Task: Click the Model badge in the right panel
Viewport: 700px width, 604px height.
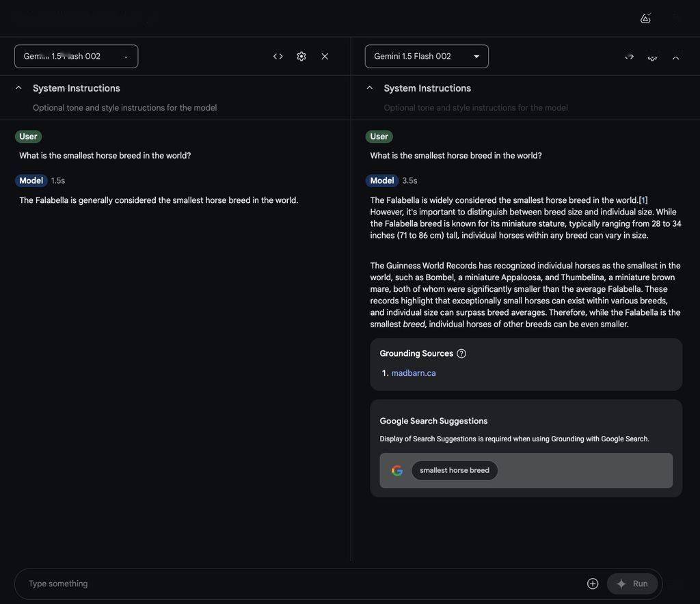Action: click(x=381, y=180)
